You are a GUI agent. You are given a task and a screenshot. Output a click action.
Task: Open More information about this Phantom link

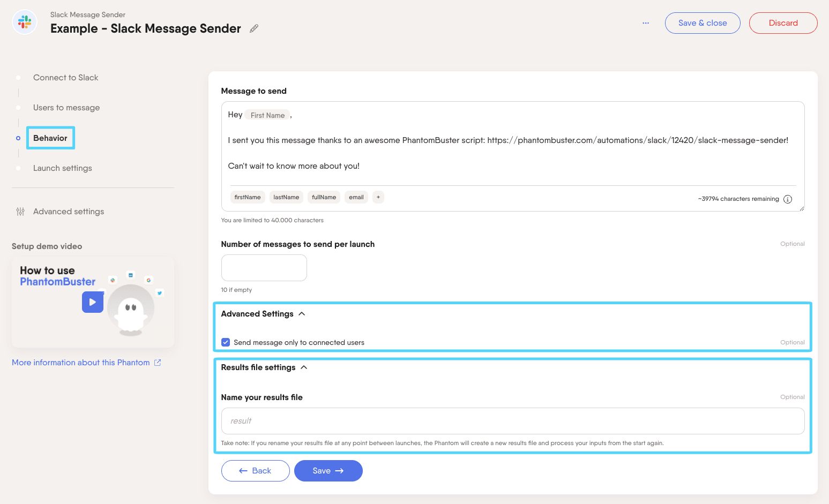click(81, 363)
